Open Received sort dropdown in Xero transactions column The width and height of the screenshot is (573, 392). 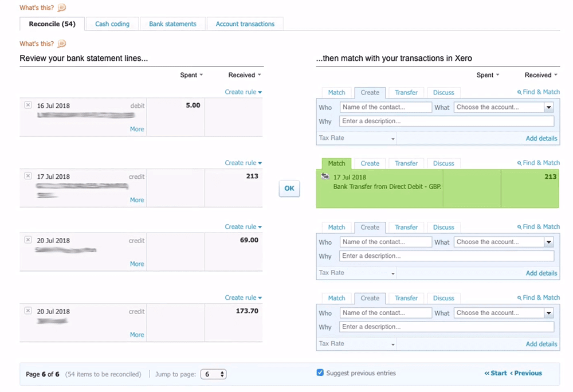[x=541, y=75]
